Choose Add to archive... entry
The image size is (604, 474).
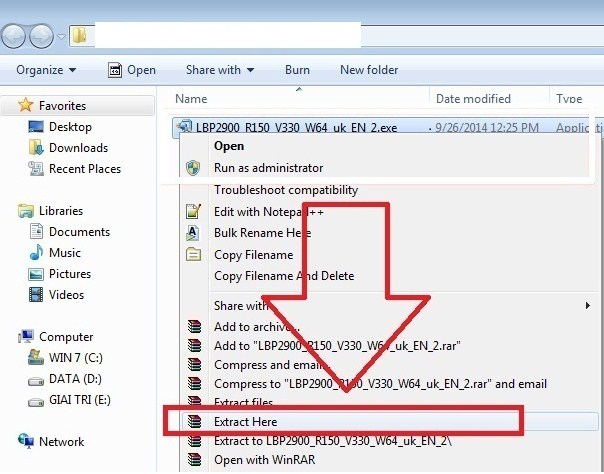click(257, 327)
